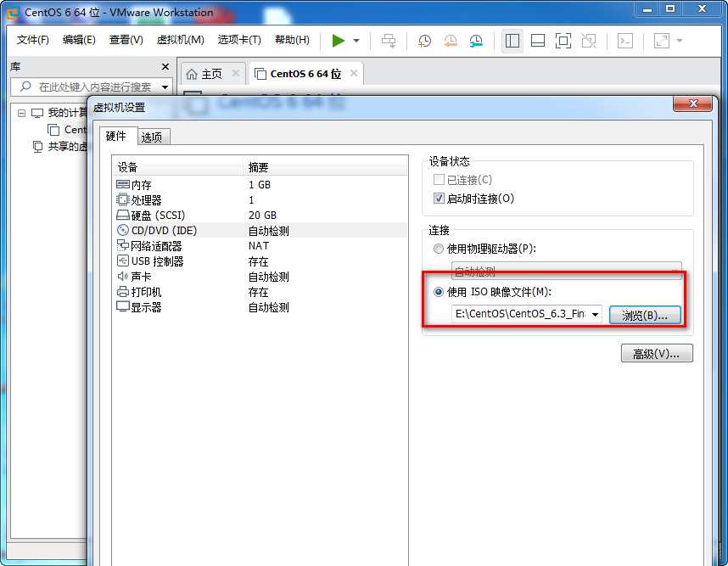The width and height of the screenshot is (728, 566).
Task: Open the 查看(V) menu
Action: [126, 40]
